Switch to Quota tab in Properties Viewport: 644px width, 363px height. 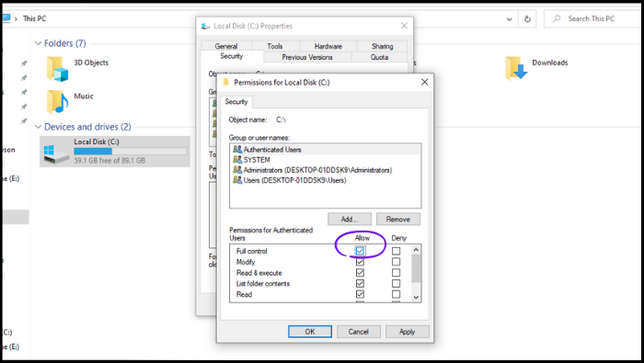tap(379, 57)
